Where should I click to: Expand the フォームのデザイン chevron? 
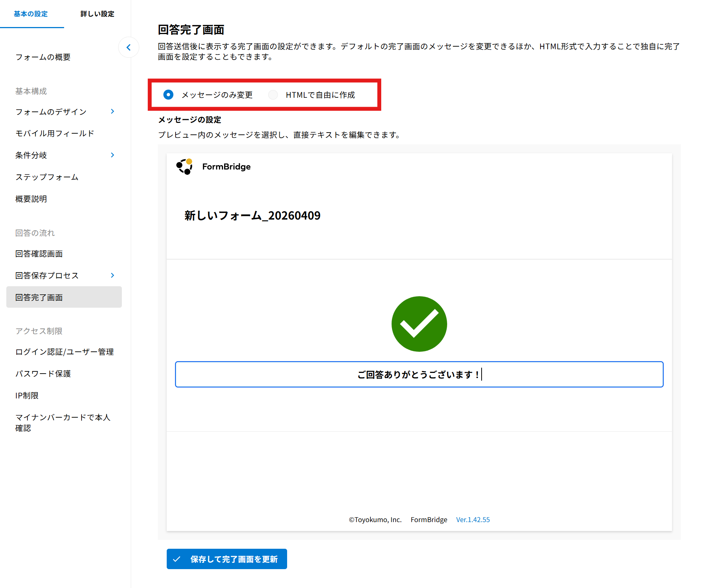tap(113, 111)
